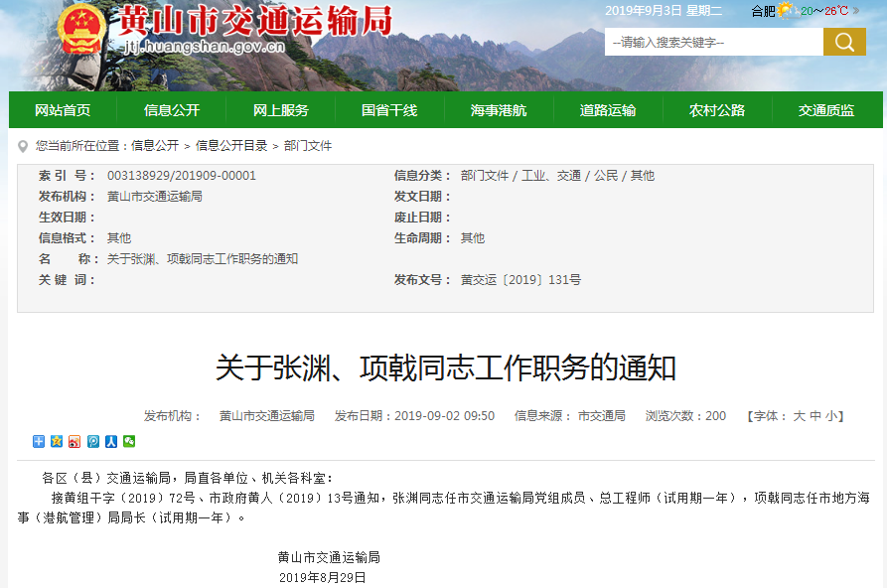The height and width of the screenshot is (588, 887).
Task: Click the date 2019年9月3日 星期二
Action: click(664, 11)
